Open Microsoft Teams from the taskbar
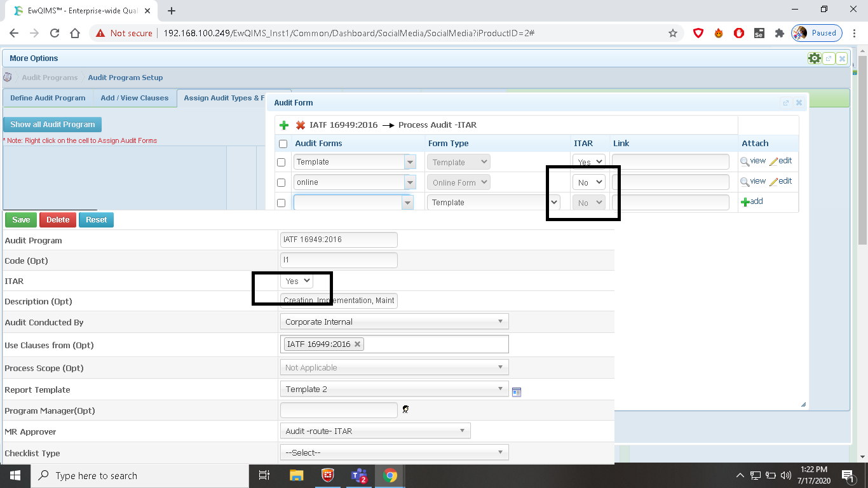 pyautogui.click(x=360, y=475)
